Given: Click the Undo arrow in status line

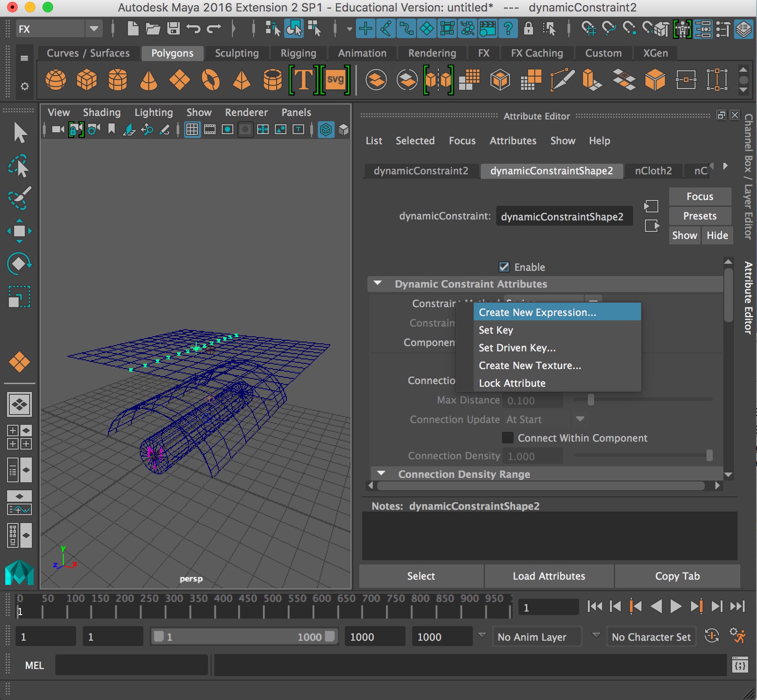Looking at the screenshot, I should pos(193,29).
